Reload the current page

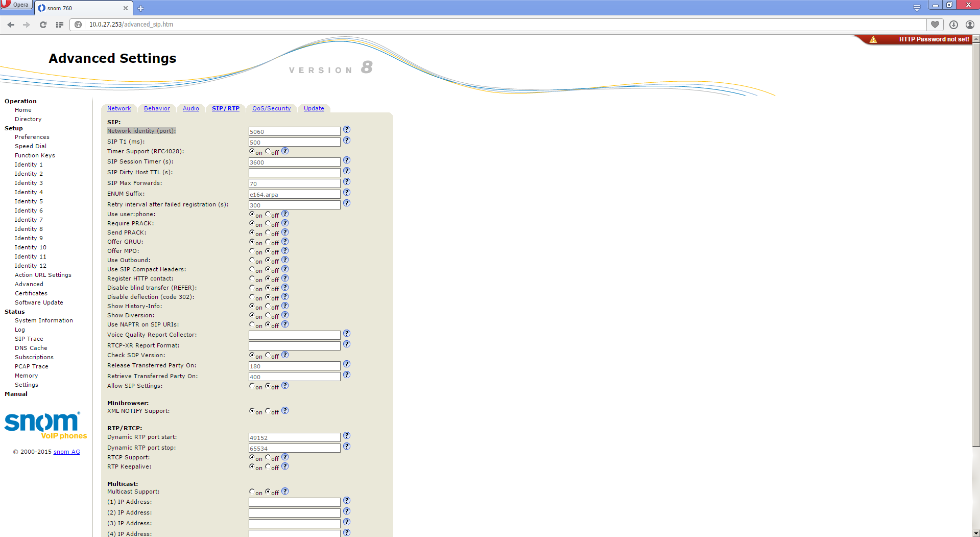(43, 25)
